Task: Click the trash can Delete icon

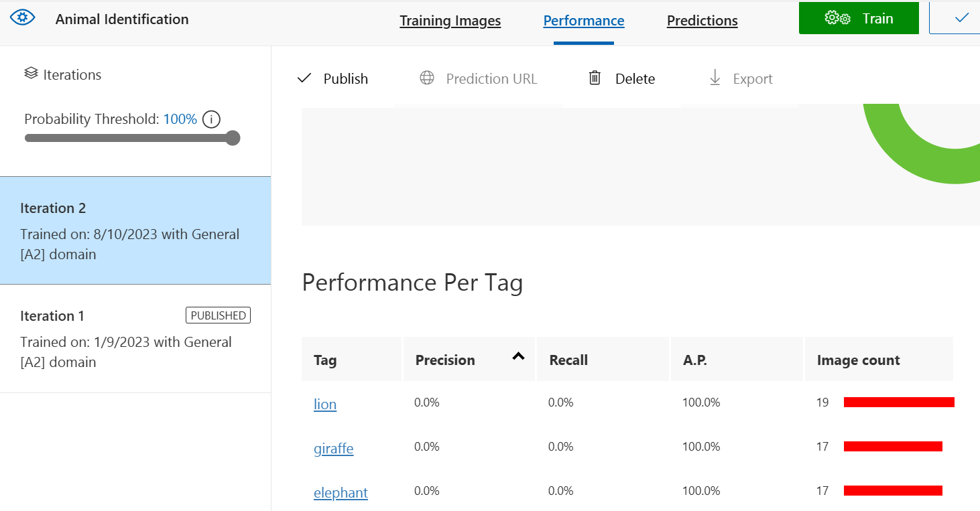Action: 595,78
